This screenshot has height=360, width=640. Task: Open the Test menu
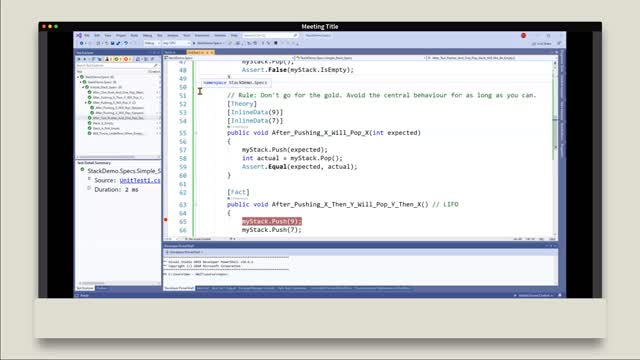coord(160,36)
